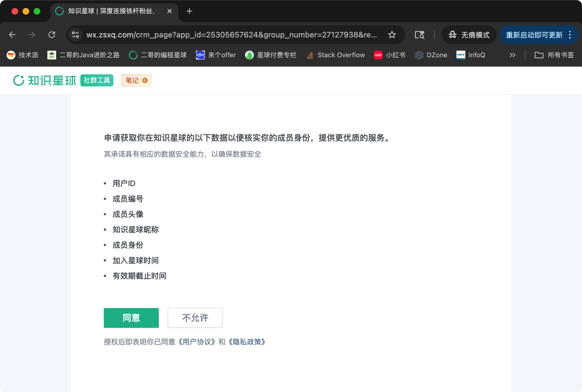This screenshot has height=392, width=582.
Task: Open the DZone bookmark
Action: 431,55
